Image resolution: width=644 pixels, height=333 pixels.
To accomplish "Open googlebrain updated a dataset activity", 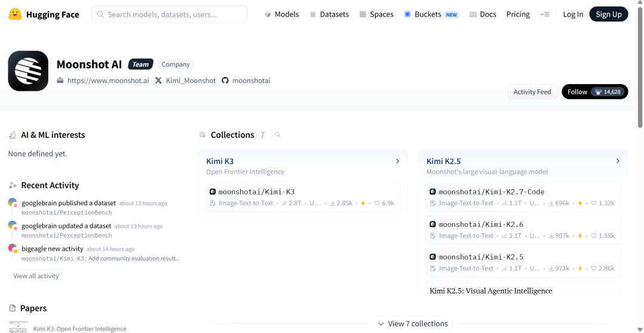I will coord(66,226).
